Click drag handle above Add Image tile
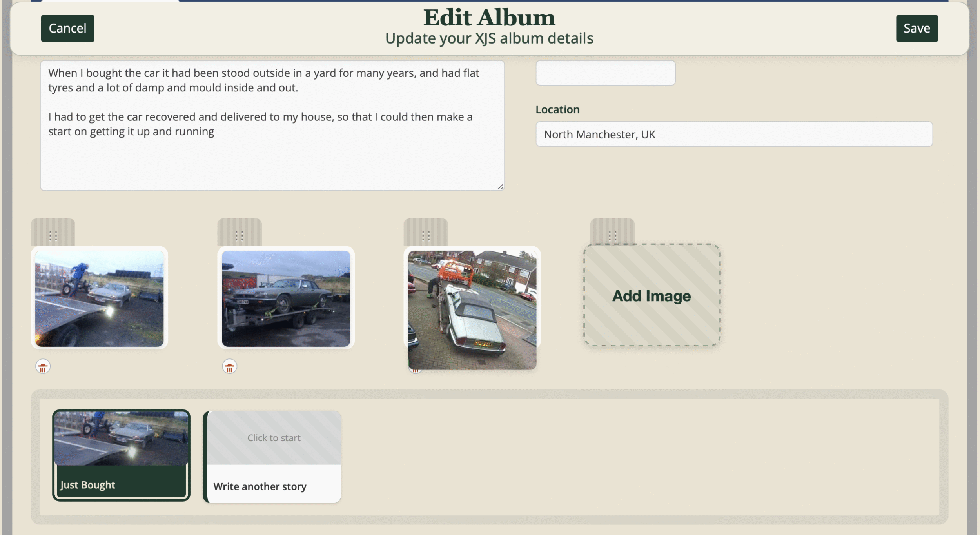Image resolution: width=980 pixels, height=535 pixels. [x=612, y=235]
